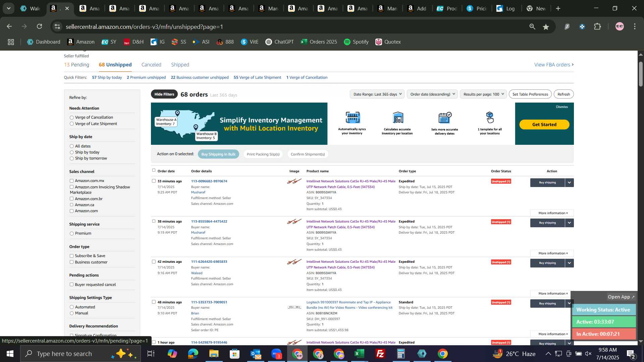Switch to Shipped tab
The height and width of the screenshot is (362, 644).
click(x=180, y=65)
